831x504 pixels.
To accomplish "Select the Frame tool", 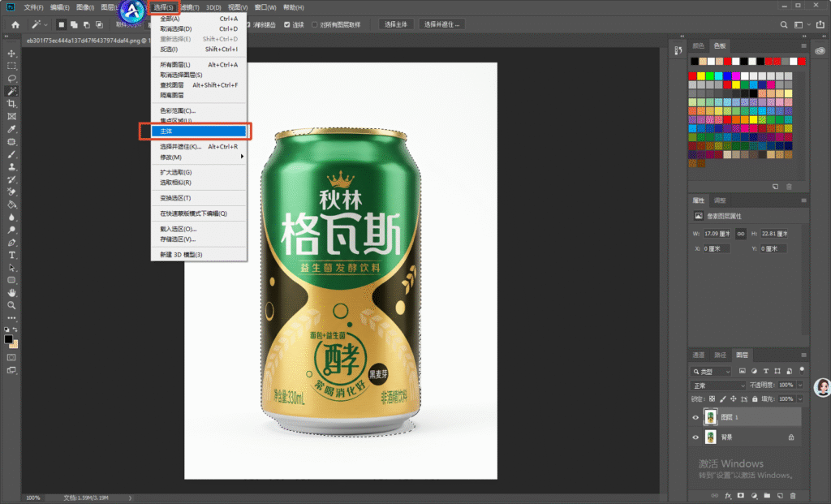I will pos(11,117).
